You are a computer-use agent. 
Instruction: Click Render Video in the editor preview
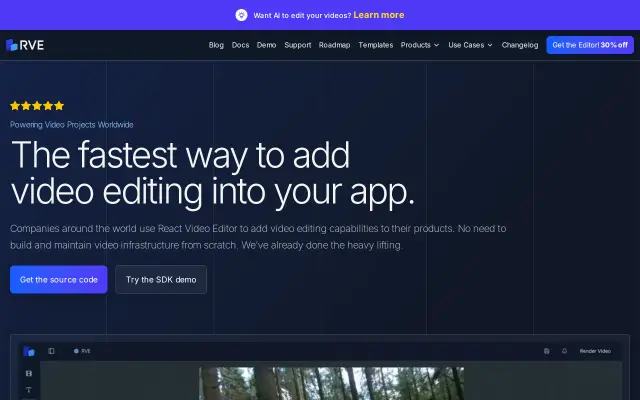point(595,351)
